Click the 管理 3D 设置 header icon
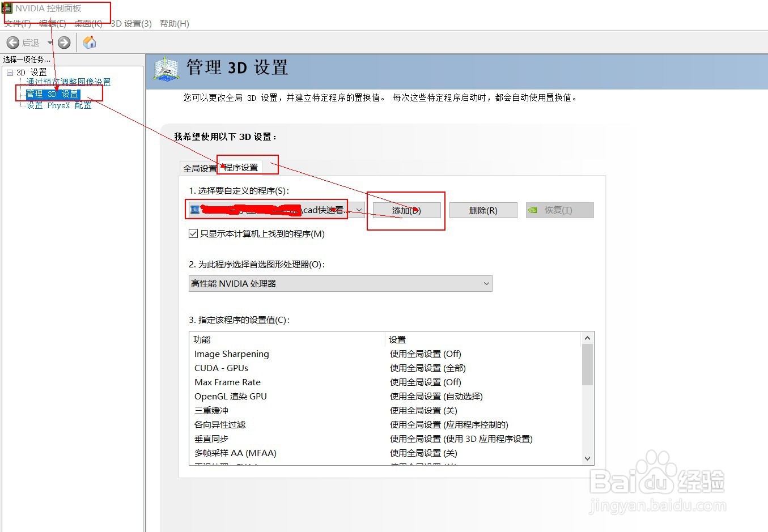768x532 pixels. click(x=167, y=69)
